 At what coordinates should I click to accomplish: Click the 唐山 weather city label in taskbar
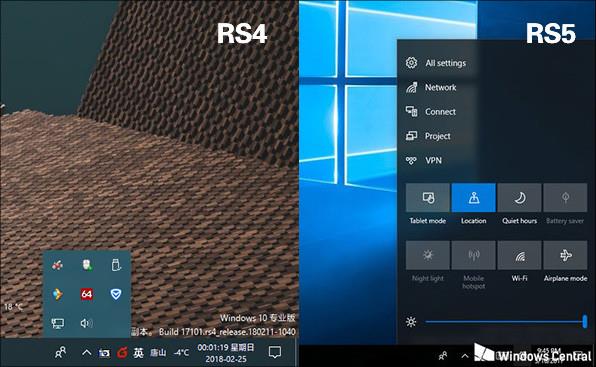tap(158, 353)
